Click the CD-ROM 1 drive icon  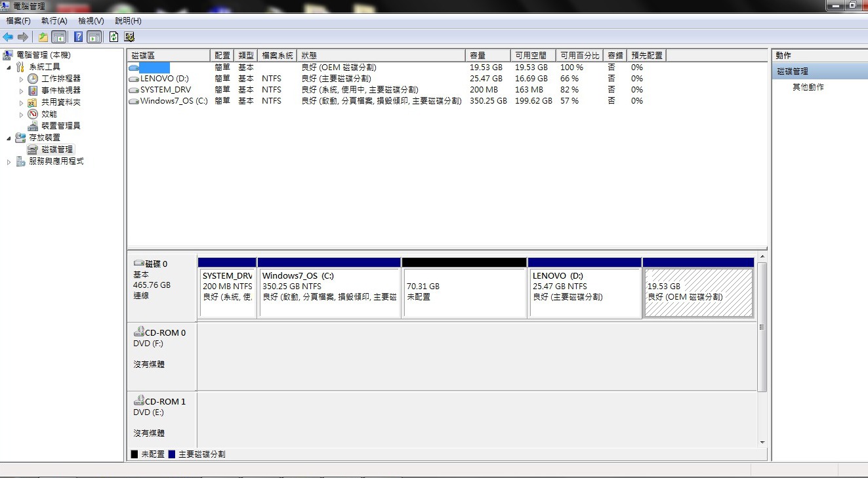(x=138, y=401)
